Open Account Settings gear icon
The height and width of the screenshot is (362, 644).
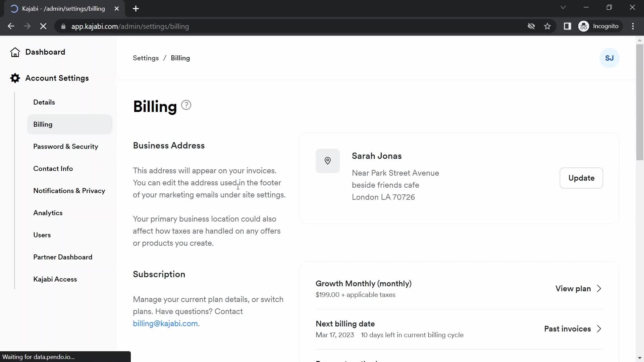coord(15,78)
